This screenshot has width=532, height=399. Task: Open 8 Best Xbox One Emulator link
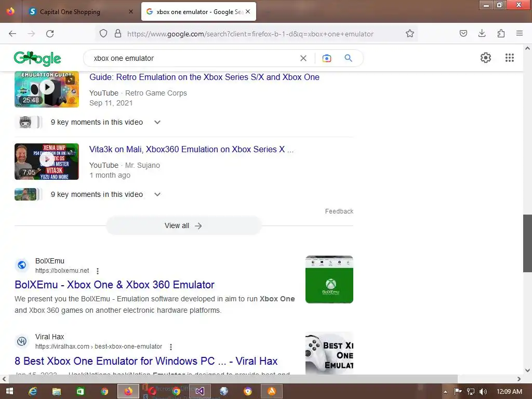click(x=146, y=361)
